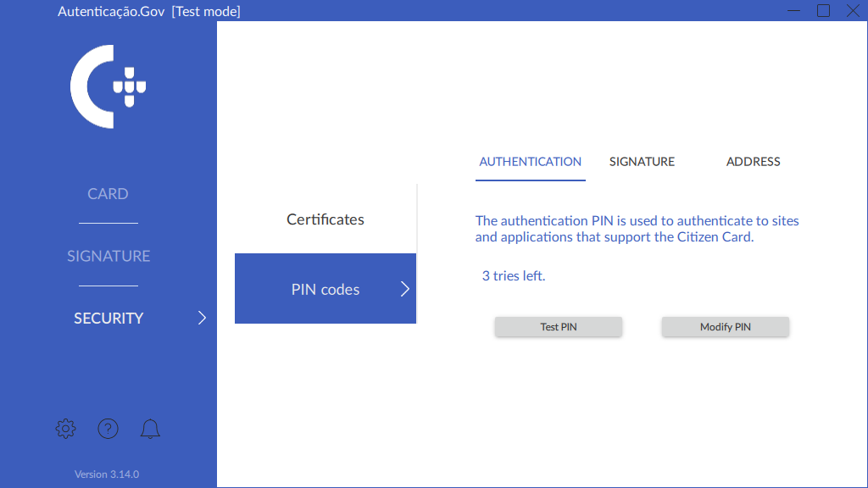Open the CARD section in sidebar
Image resolution: width=868 pixels, height=488 pixels.
coord(108,194)
